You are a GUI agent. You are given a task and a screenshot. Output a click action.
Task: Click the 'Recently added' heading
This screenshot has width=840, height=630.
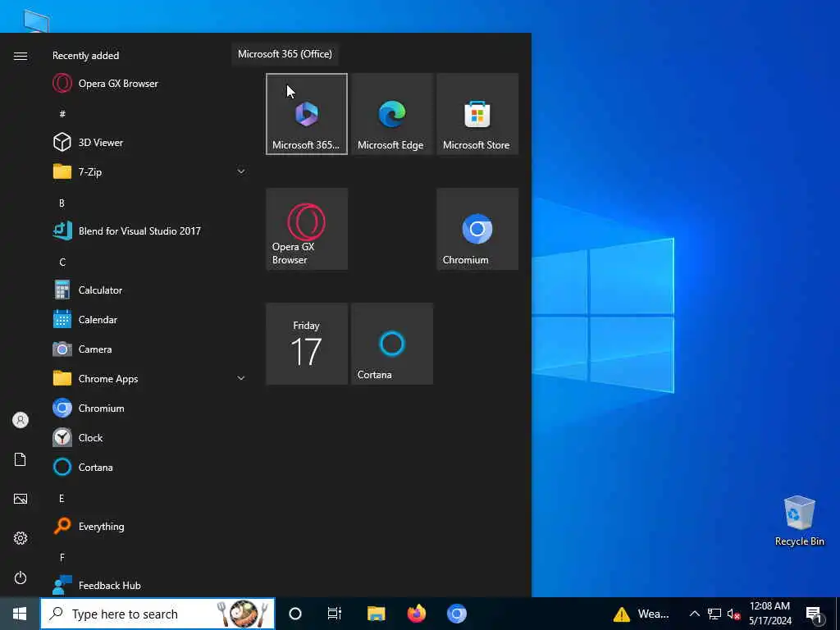click(85, 56)
